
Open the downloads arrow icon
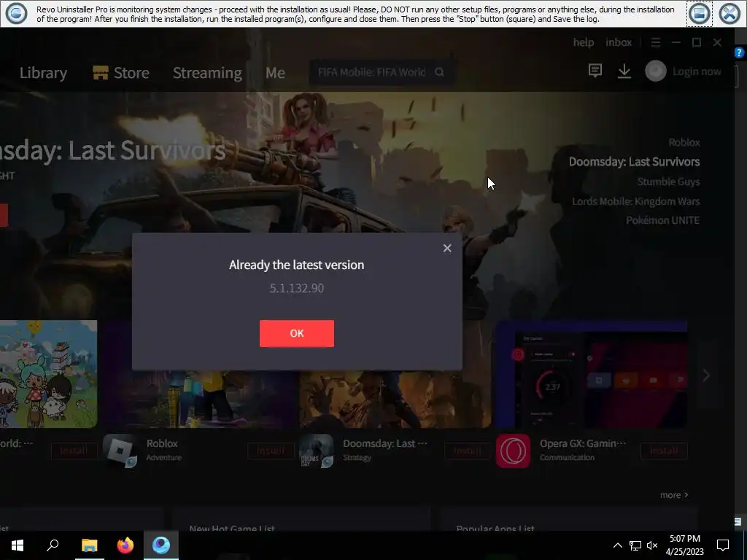coord(624,71)
